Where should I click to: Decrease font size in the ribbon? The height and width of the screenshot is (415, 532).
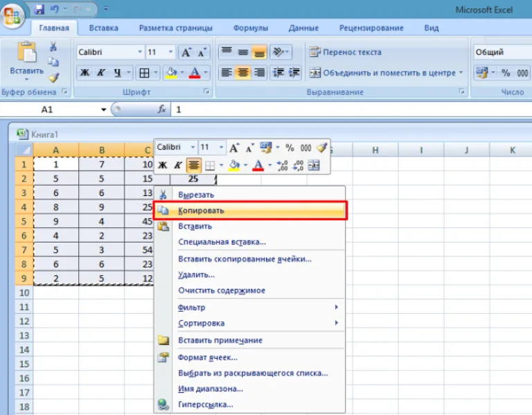click(202, 52)
